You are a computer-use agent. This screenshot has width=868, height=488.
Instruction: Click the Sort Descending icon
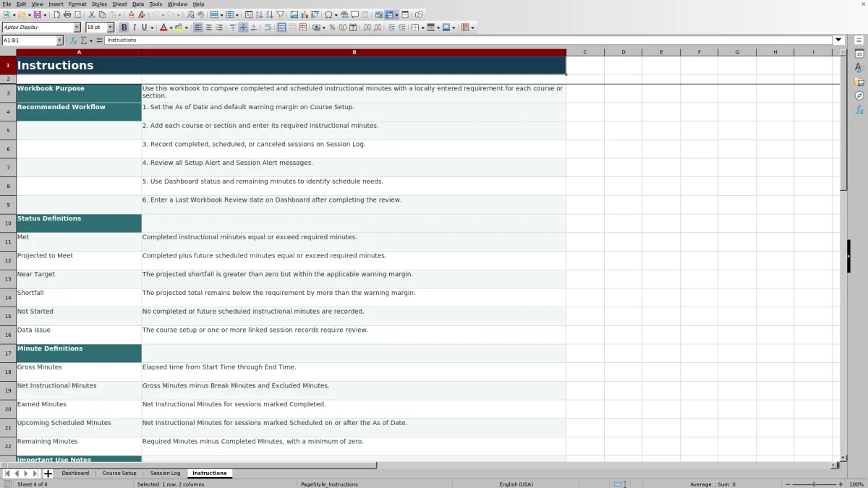[x=269, y=14]
